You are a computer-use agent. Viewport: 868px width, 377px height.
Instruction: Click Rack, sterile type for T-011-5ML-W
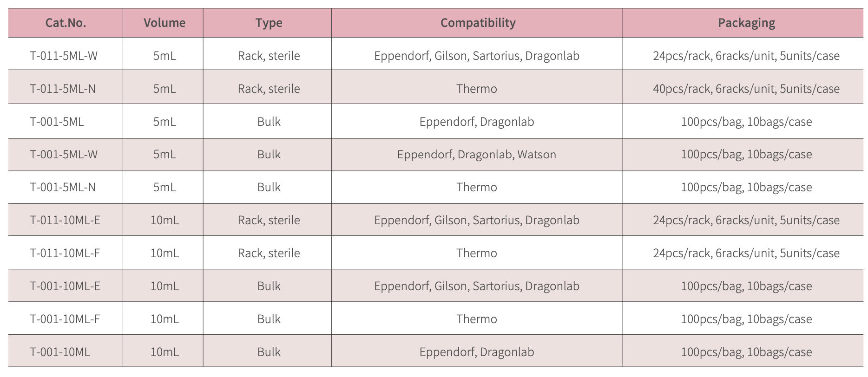(x=269, y=56)
